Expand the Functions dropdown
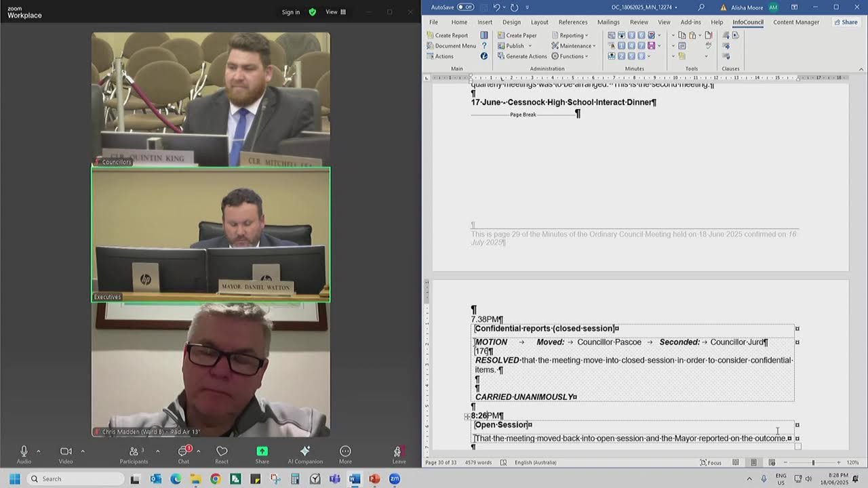The image size is (868, 488). tap(570, 56)
